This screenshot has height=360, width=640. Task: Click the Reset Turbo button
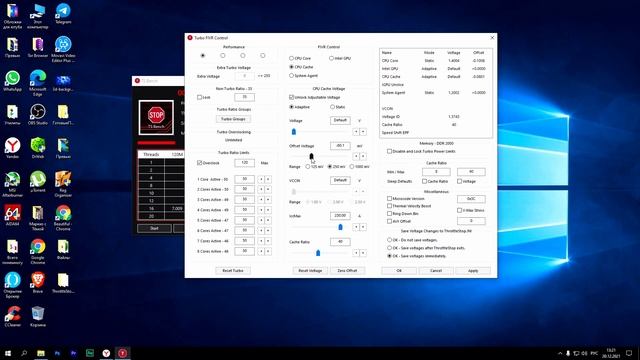233,271
